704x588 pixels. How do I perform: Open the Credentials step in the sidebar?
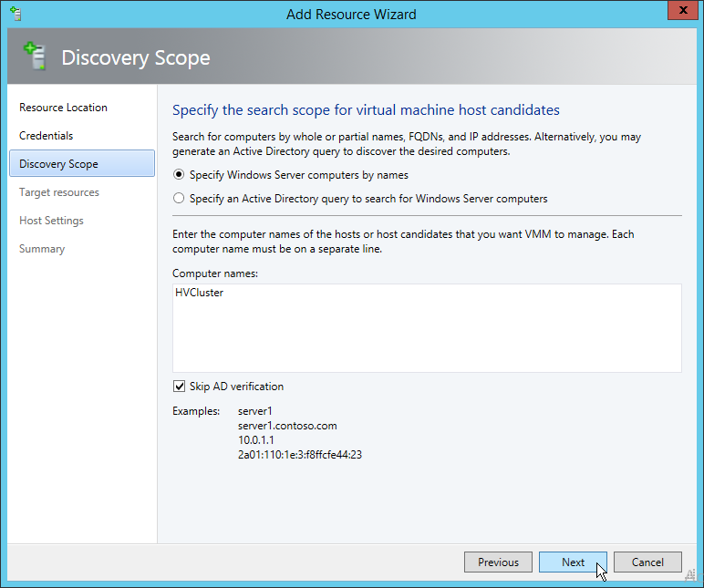(x=46, y=136)
